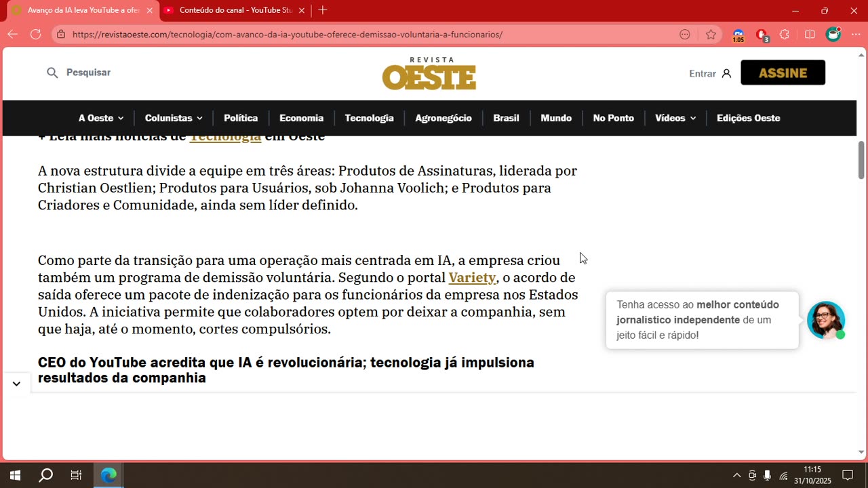Expand the Vídeos dropdown
This screenshot has height=488, width=868.
(675, 118)
